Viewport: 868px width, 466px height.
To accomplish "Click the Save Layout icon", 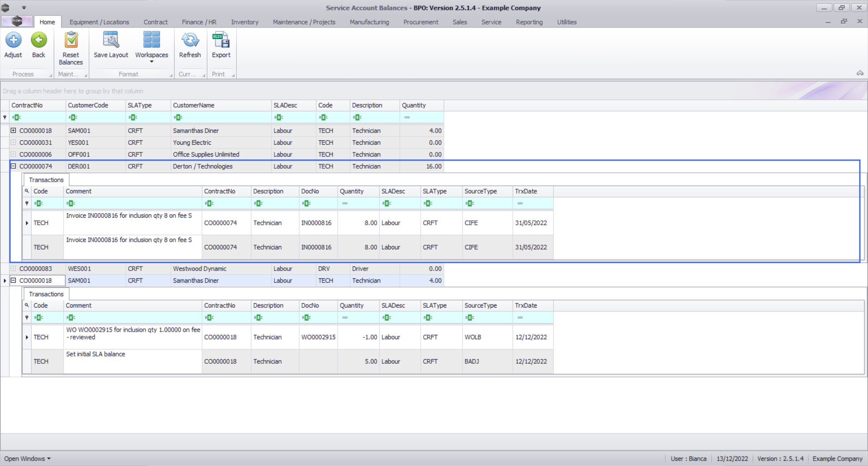I will [x=111, y=41].
